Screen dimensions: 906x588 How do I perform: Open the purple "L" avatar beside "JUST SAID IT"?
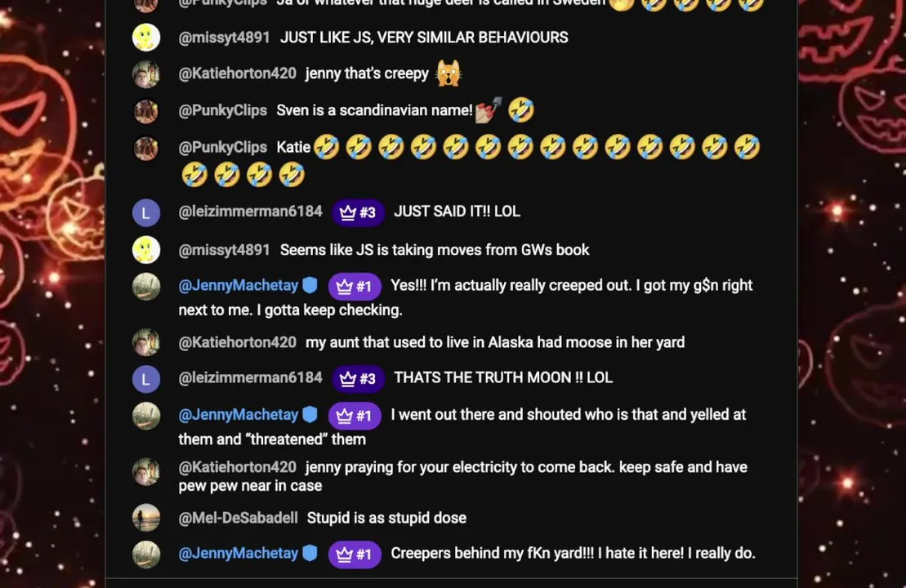[146, 212]
